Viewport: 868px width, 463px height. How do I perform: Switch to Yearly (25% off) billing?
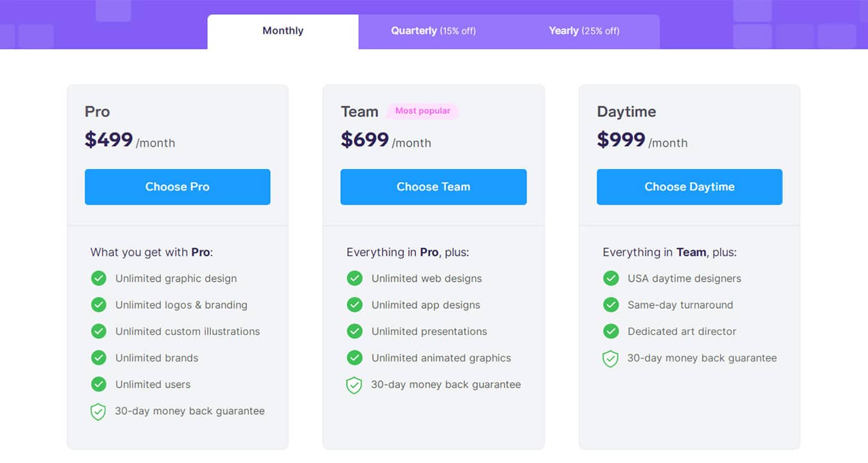point(584,31)
